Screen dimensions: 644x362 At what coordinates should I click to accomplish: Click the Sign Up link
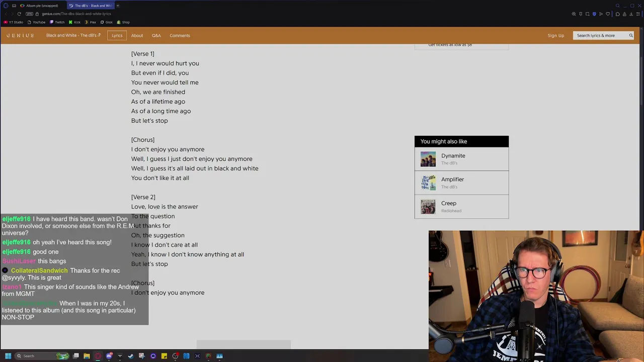(x=556, y=35)
